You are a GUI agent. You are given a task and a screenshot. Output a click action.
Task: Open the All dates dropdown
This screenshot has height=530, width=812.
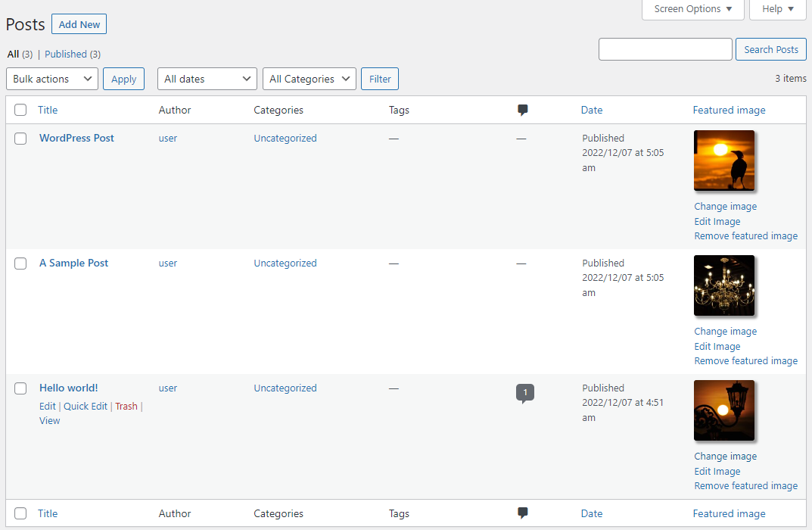(207, 78)
